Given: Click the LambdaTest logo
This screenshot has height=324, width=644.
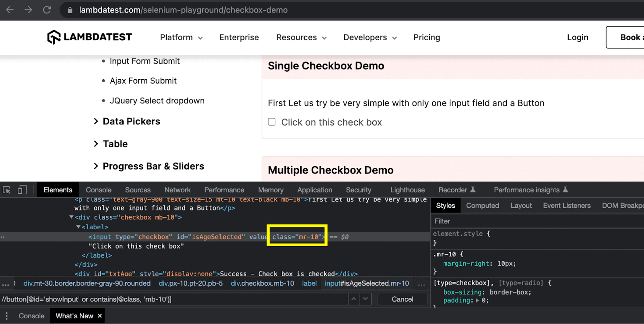Looking at the screenshot, I should pyautogui.click(x=89, y=37).
